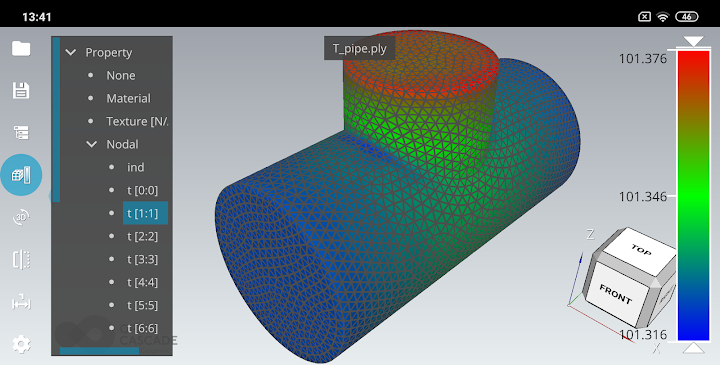Open the model tree structure icon
The width and height of the screenshot is (720, 365).
click(x=21, y=133)
